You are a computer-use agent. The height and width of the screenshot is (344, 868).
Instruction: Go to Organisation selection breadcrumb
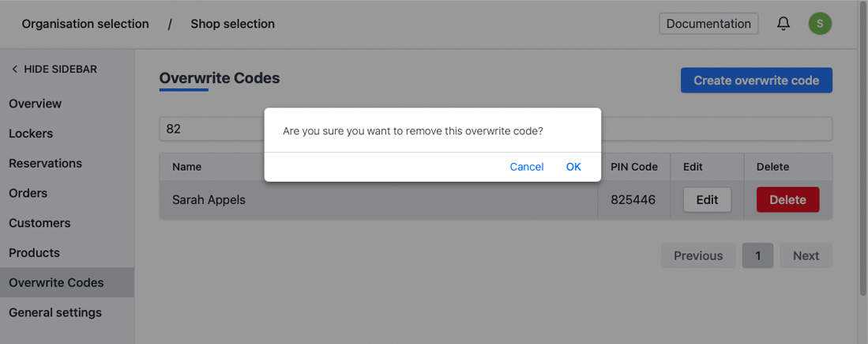pos(85,24)
